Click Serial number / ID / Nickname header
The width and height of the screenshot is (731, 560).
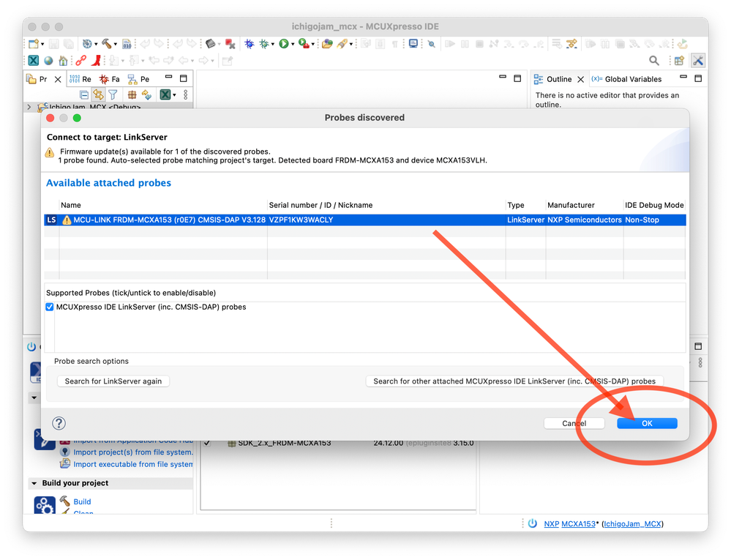(320, 205)
